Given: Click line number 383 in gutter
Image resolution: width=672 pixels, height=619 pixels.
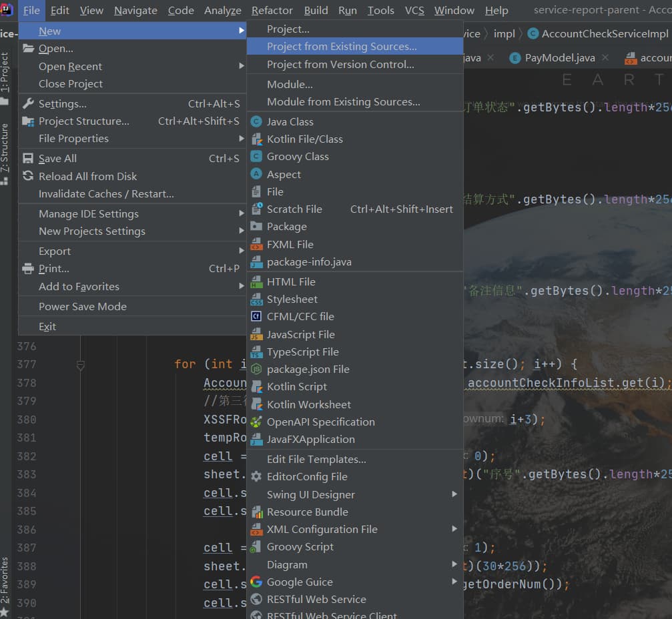Looking at the screenshot, I should (x=27, y=474).
